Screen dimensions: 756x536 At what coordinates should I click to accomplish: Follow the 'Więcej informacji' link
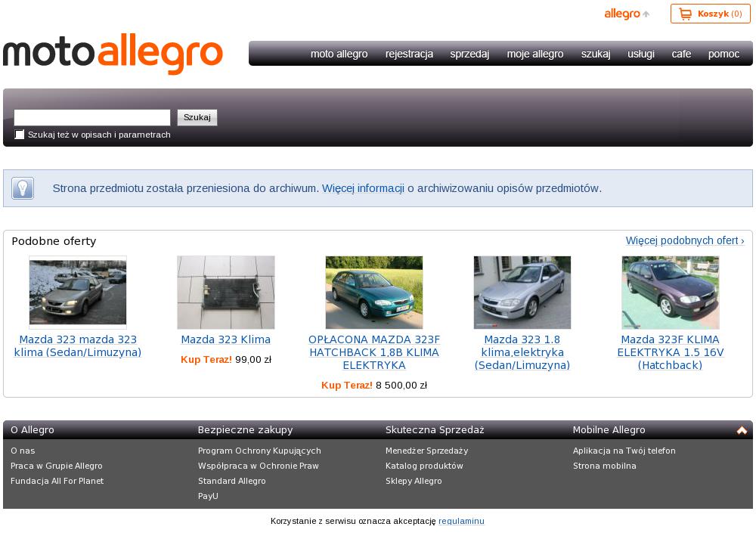363,188
